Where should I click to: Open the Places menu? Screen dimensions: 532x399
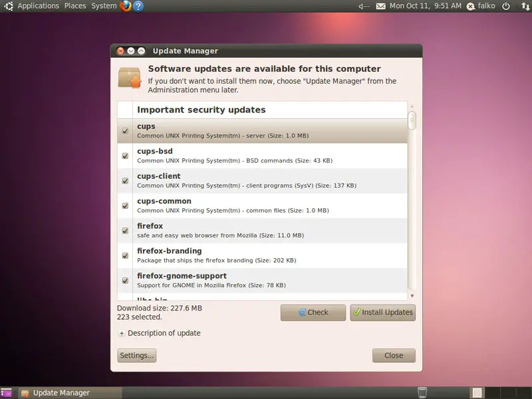coord(75,6)
